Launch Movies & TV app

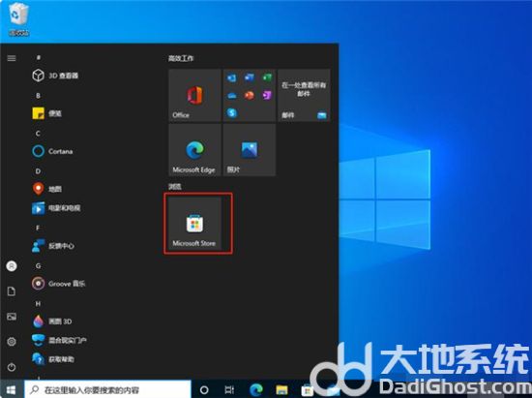tap(56, 208)
